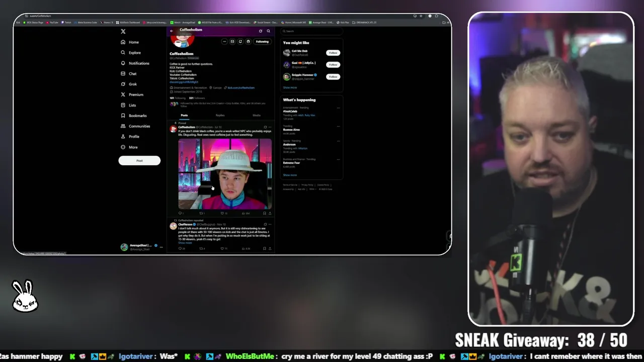This screenshot has height=362, width=644.
Task: Follow Call Me Dub
Action: tap(333, 53)
